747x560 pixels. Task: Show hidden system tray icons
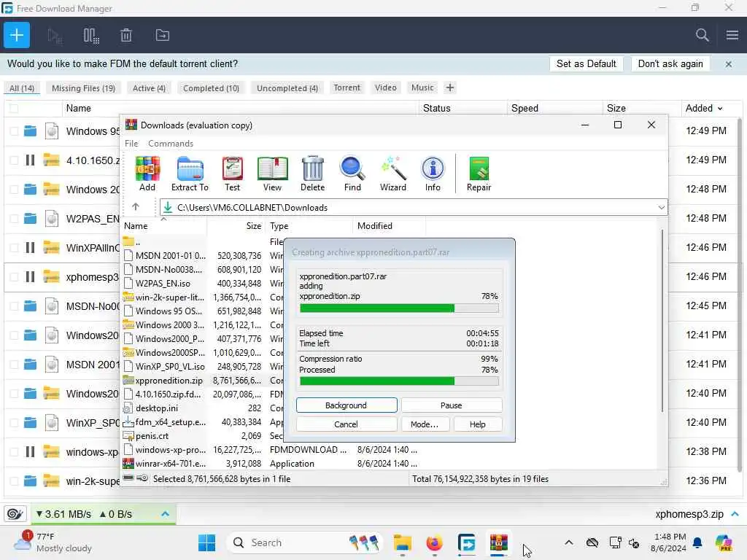pyautogui.click(x=568, y=542)
